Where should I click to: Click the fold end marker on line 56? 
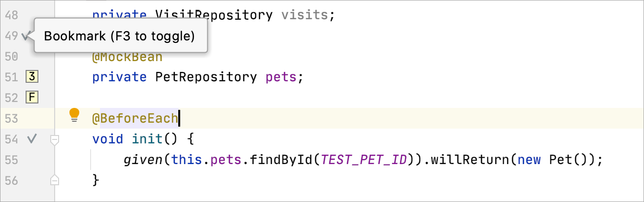click(x=55, y=181)
